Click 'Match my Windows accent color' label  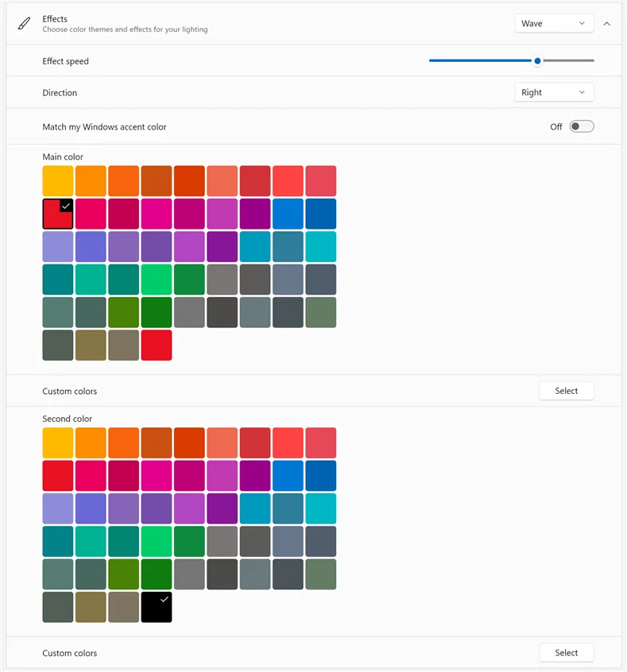[104, 127]
